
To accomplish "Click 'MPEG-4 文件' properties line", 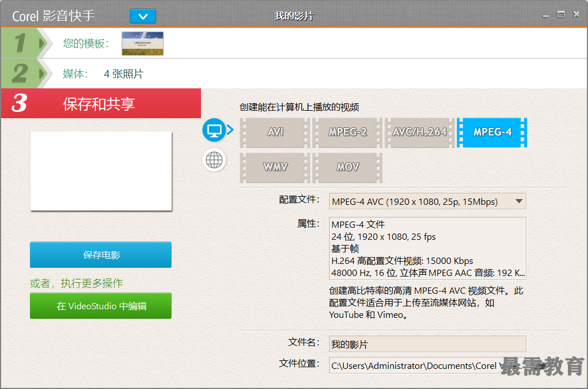I will click(358, 224).
